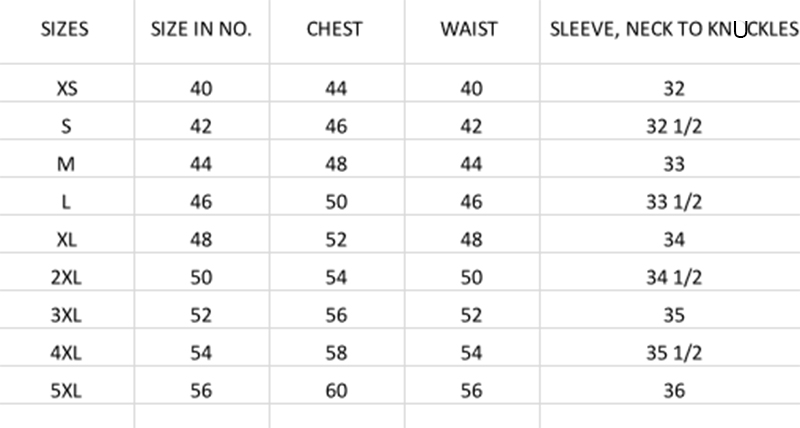Click the waist value in the XL row
The width and height of the screenshot is (800, 428).
(x=471, y=240)
